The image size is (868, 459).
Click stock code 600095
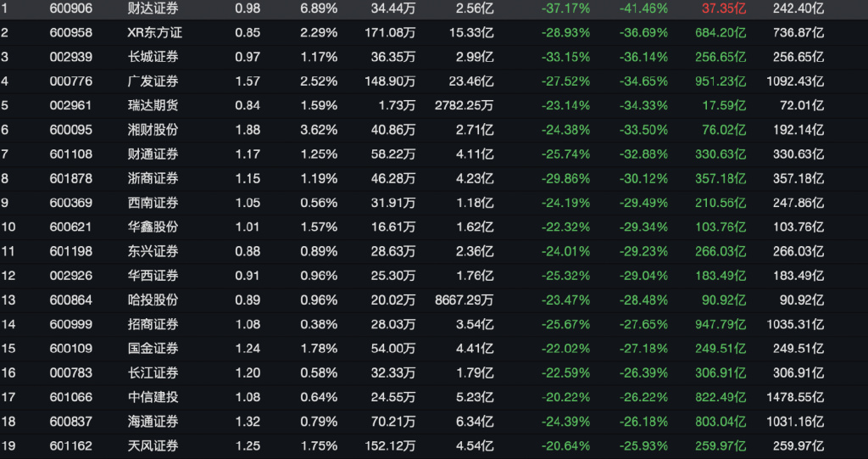(71, 130)
